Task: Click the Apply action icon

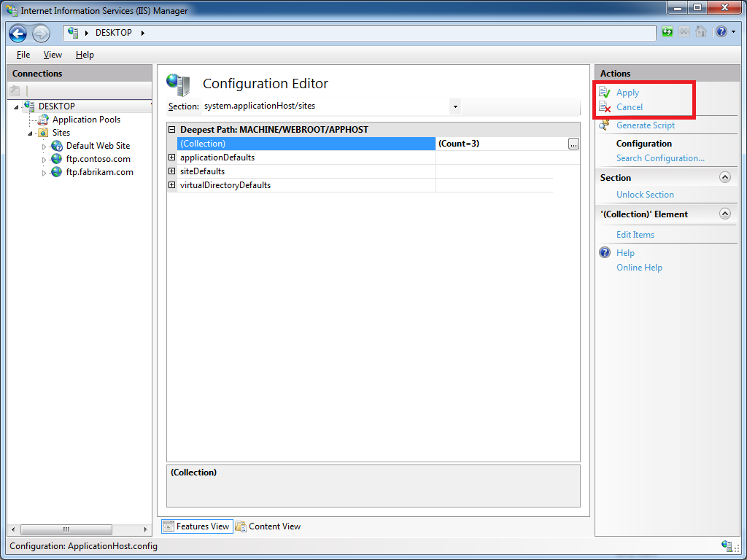Action: 605,93
